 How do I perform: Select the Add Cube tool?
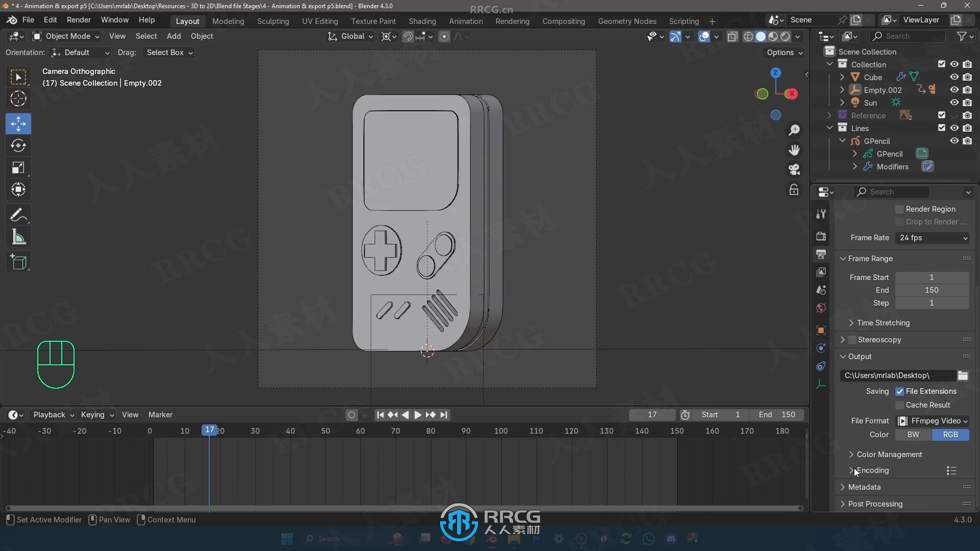coord(18,262)
